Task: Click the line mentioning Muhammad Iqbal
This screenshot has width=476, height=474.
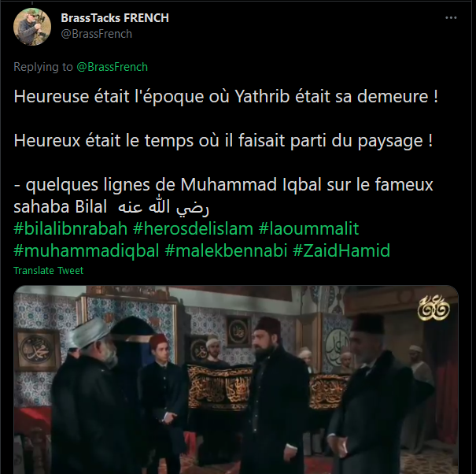Action: coord(223,184)
